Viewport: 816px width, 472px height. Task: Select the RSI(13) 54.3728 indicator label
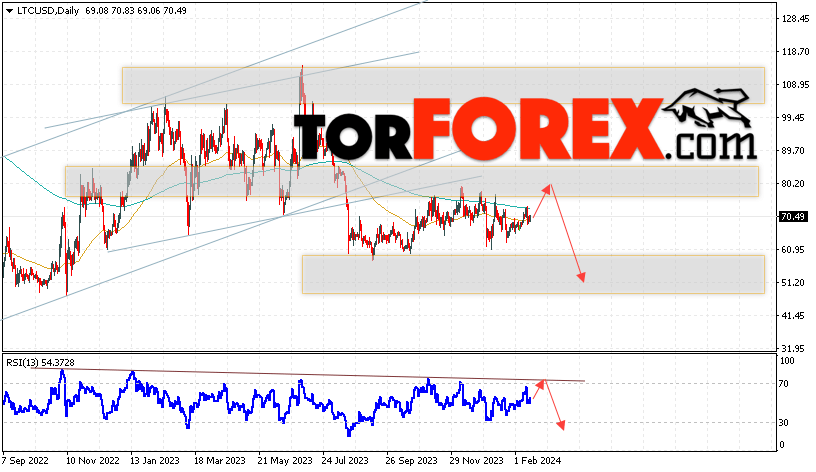(x=40, y=362)
